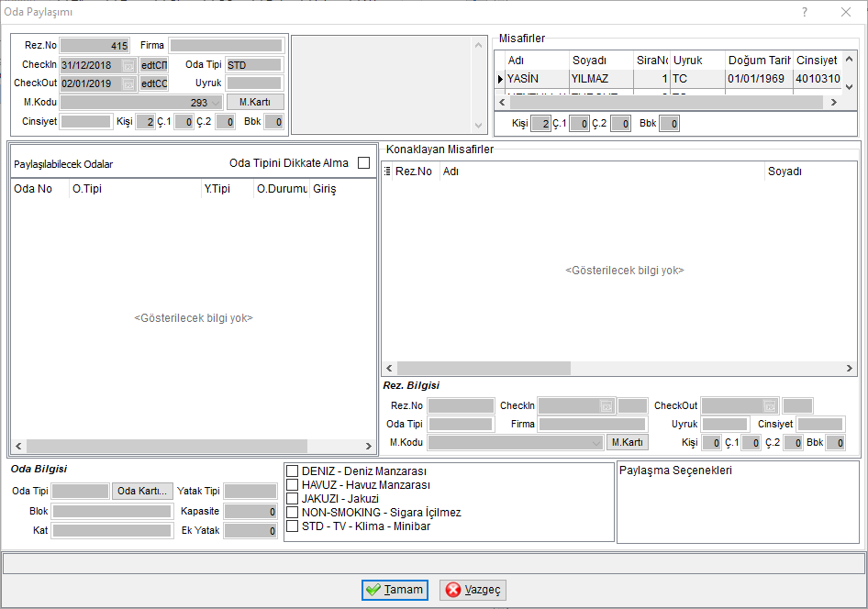Select YASİN name cell in Misafirler

pos(537,79)
